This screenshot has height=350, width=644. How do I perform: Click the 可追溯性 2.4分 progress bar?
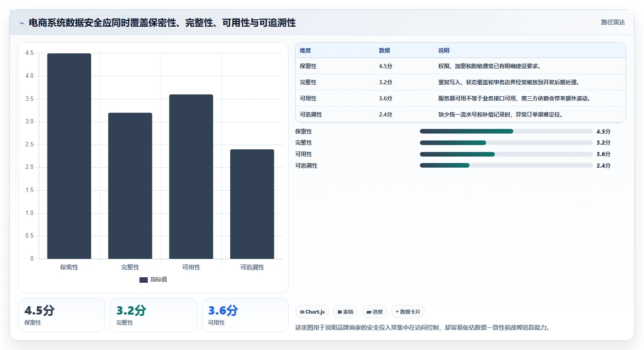pos(506,165)
